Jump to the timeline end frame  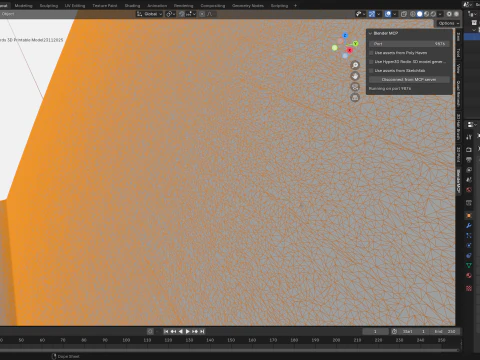coord(202,331)
